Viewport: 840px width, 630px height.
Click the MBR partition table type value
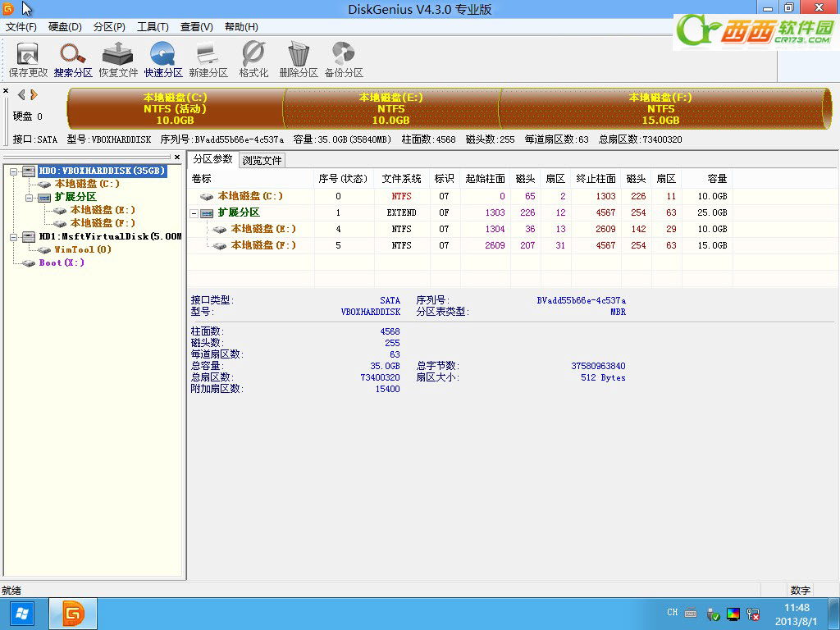619,312
